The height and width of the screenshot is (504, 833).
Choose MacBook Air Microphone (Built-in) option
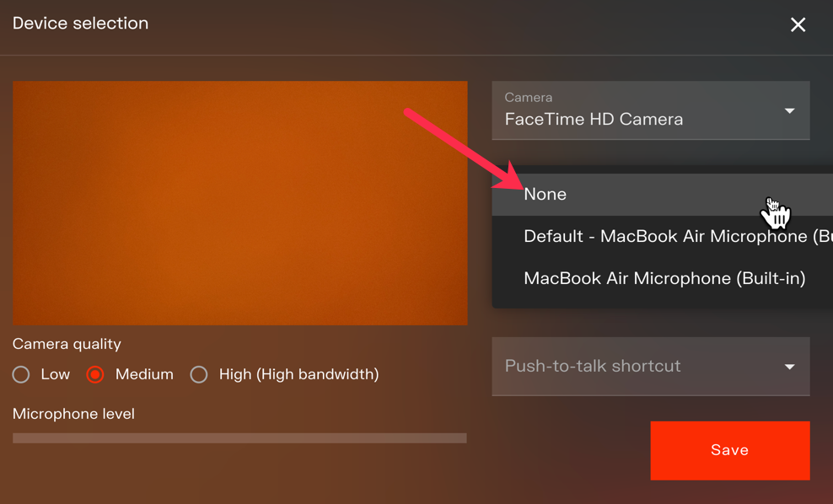pos(663,278)
